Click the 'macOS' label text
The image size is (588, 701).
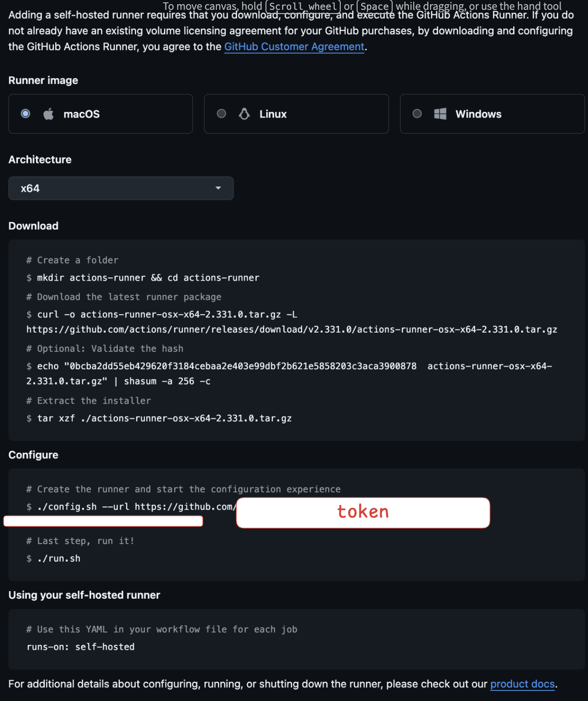(81, 114)
